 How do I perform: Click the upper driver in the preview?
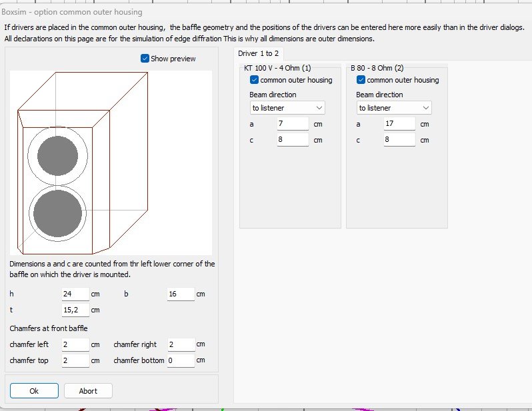coord(58,156)
